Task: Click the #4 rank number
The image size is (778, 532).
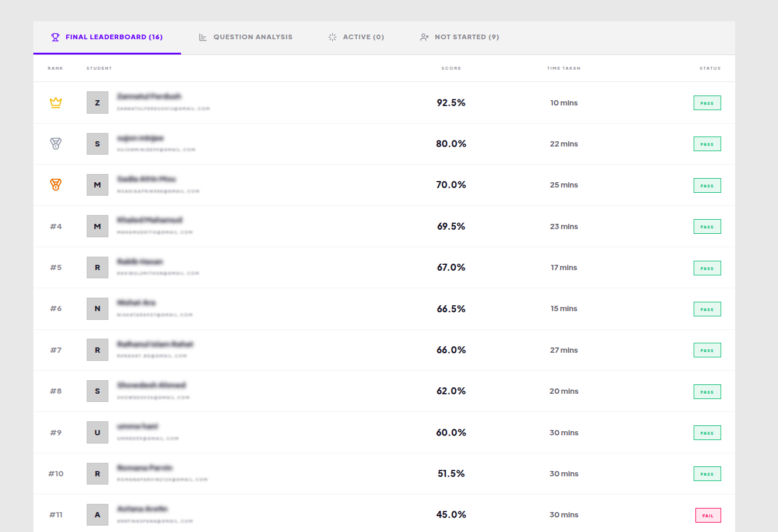Action: tap(56, 226)
